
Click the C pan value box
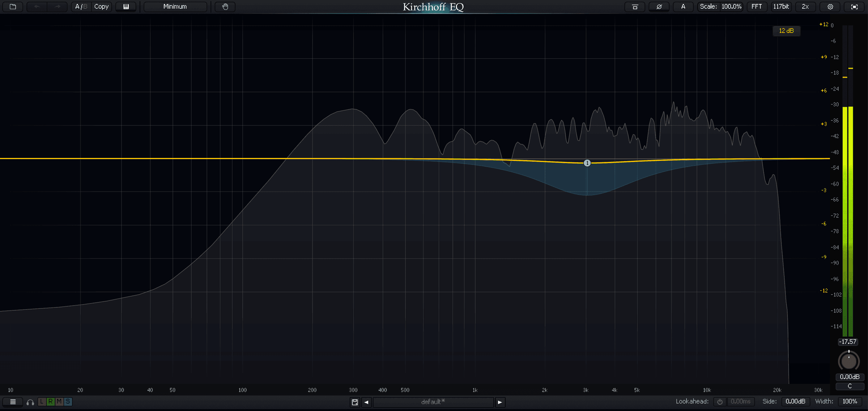point(850,386)
